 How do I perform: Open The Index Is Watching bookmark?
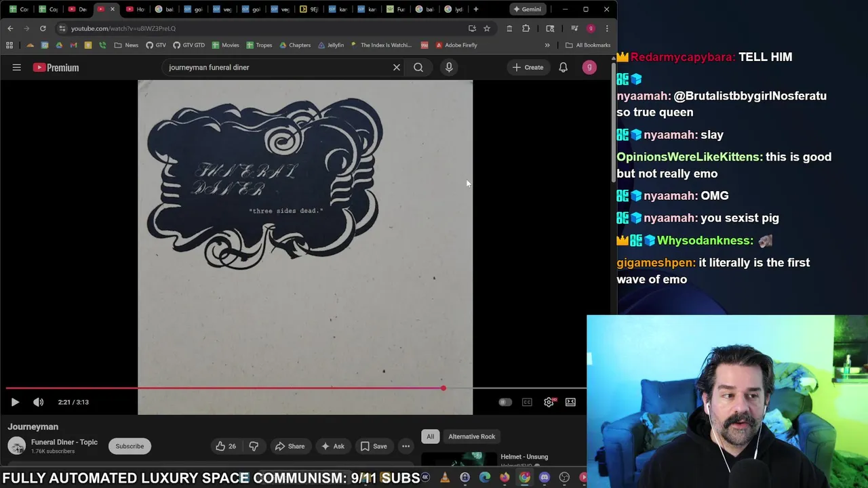click(x=381, y=45)
